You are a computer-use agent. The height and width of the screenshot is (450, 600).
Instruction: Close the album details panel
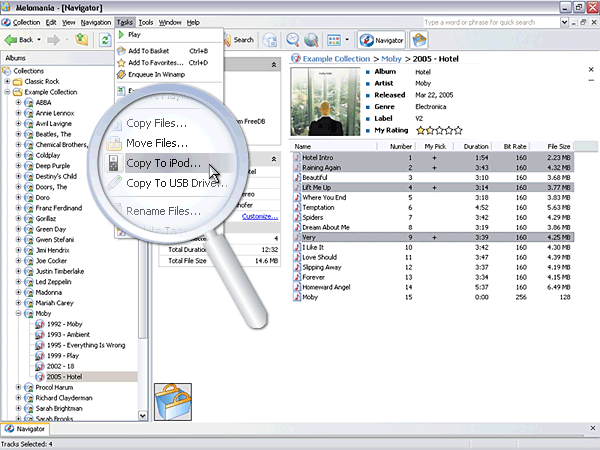(591, 69)
